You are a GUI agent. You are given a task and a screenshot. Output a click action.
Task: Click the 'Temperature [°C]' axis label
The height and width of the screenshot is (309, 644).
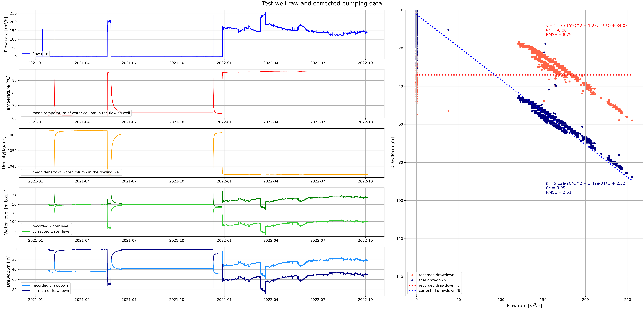click(x=8, y=94)
